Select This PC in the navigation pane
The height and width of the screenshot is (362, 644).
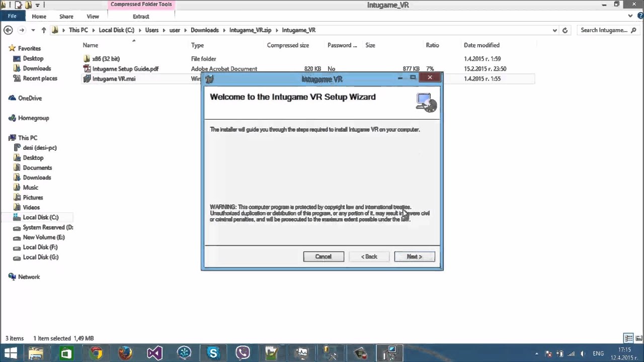(x=28, y=138)
